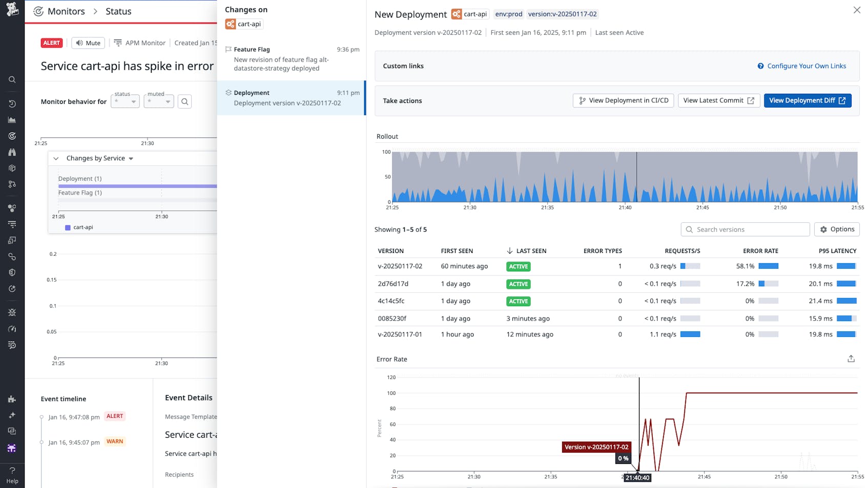Click the blue cart-api color swatch legend

coord(67,227)
